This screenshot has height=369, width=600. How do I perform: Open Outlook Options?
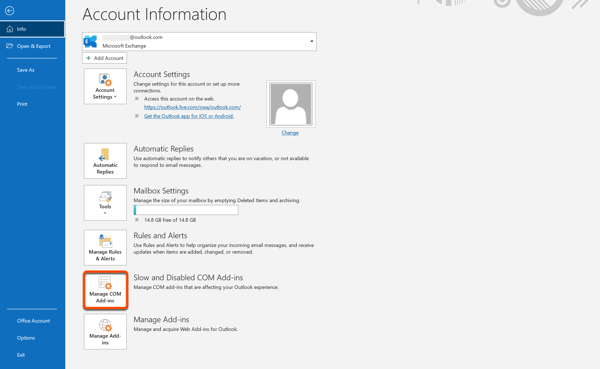point(26,338)
